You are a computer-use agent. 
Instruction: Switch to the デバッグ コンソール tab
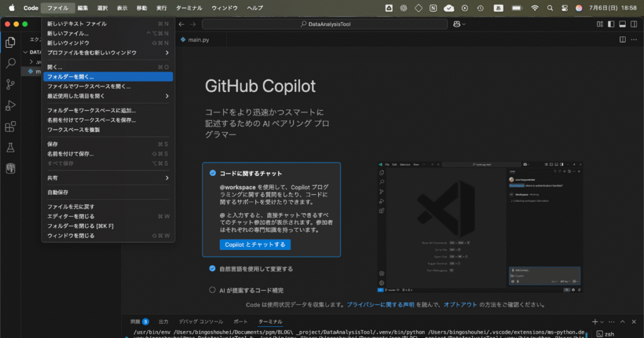point(201,322)
